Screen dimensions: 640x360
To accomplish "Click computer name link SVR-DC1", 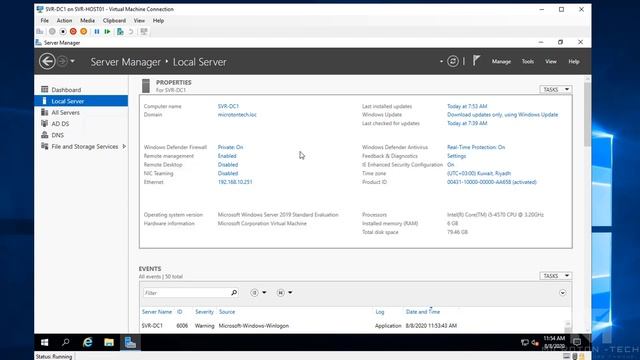I will 228,106.
